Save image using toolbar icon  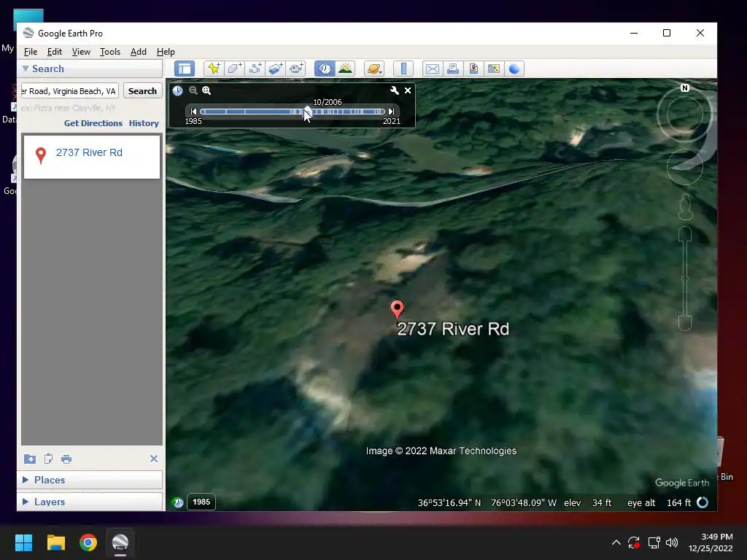coord(473,69)
